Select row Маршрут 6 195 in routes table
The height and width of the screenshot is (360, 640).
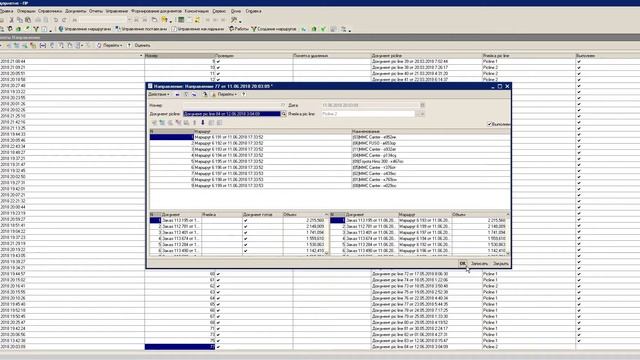329,162
